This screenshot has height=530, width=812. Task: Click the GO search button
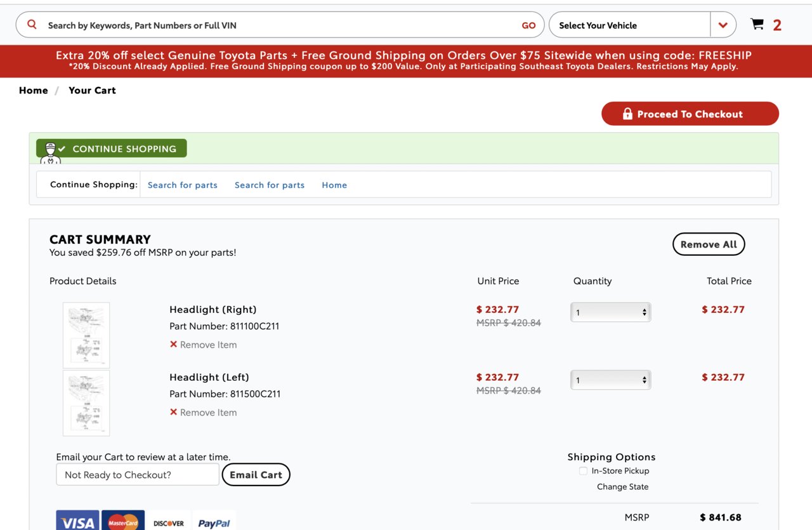coord(528,25)
